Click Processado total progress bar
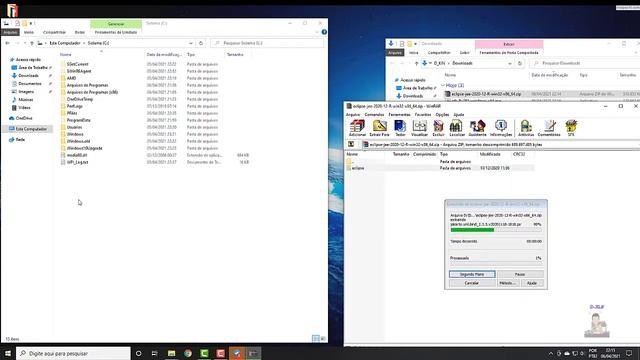Screen dimensions: 640x360 click(x=496, y=263)
